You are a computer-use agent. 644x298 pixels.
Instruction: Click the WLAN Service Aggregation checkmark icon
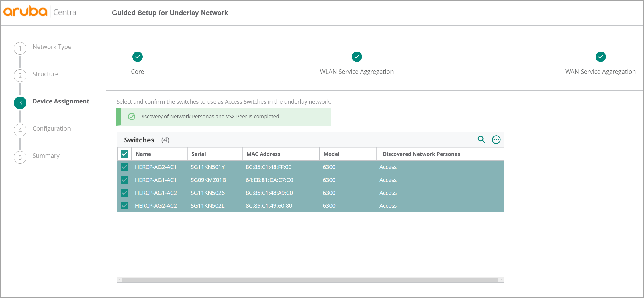[x=357, y=57]
